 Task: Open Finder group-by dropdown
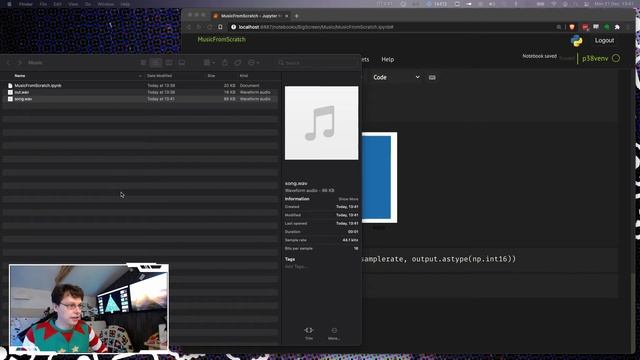(209, 63)
